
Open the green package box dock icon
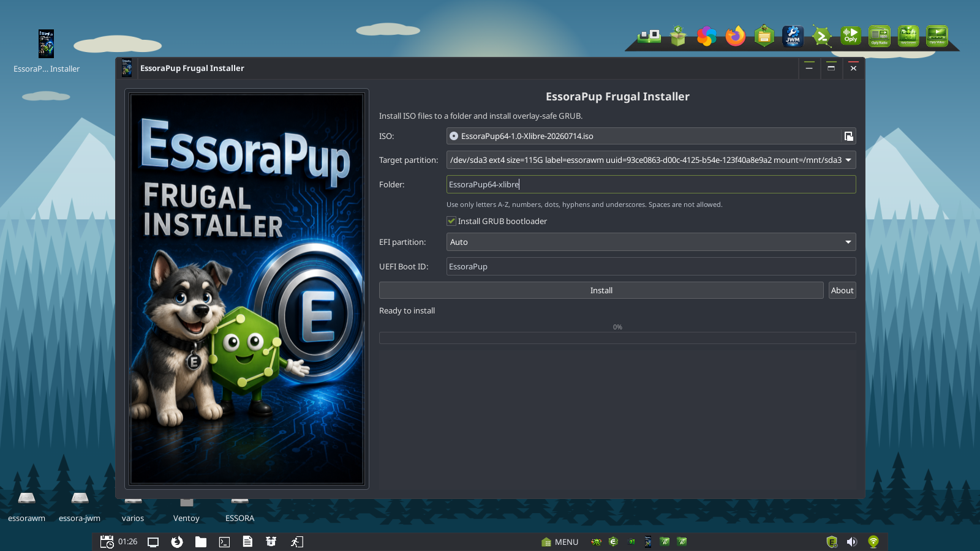(677, 37)
